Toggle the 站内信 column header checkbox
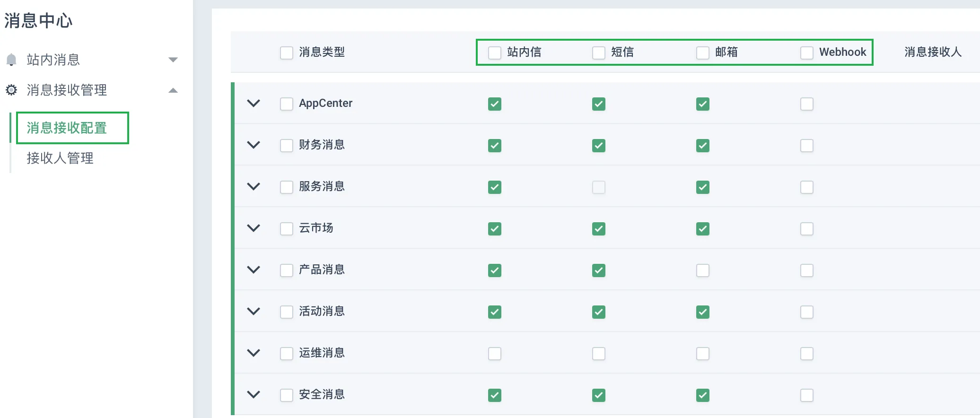 click(x=495, y=52)
